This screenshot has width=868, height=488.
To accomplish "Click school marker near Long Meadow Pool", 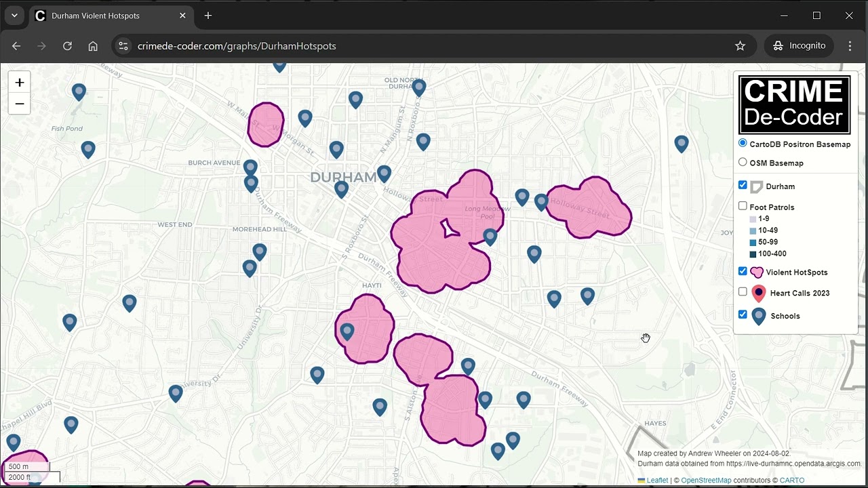I will [x=490, y=237].
